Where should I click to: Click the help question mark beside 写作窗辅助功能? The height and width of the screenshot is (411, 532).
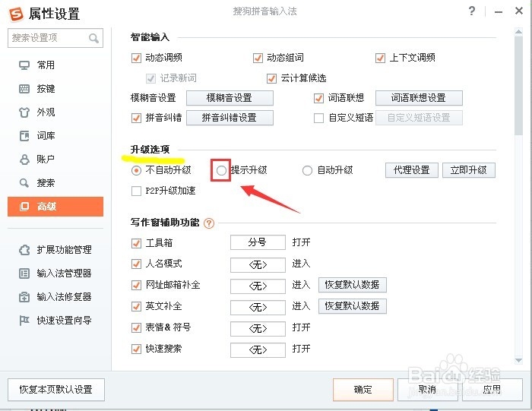click(209, 223)
